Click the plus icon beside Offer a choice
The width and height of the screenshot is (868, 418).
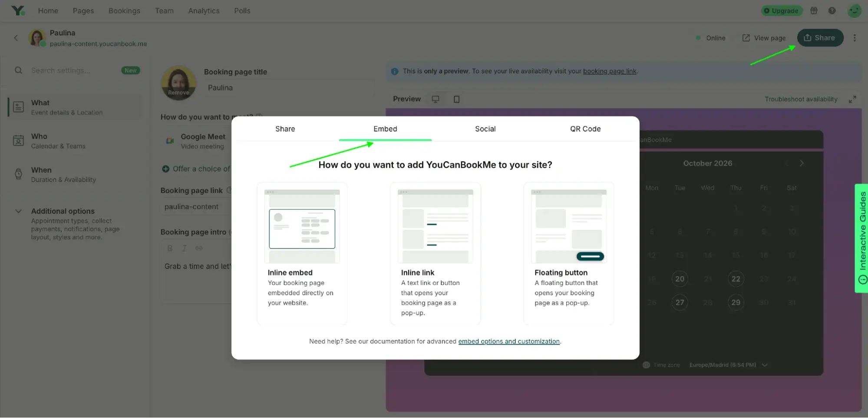(165, 169)
